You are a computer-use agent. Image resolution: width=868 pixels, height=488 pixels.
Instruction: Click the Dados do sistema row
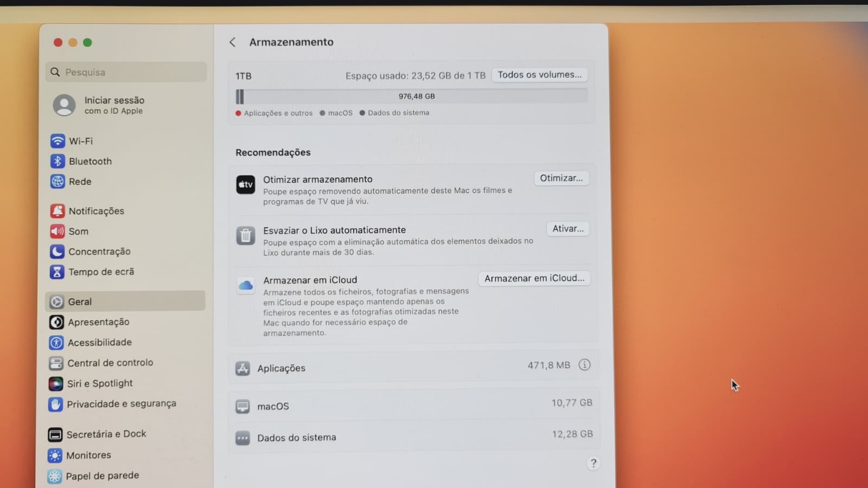[x=414, y=436]
